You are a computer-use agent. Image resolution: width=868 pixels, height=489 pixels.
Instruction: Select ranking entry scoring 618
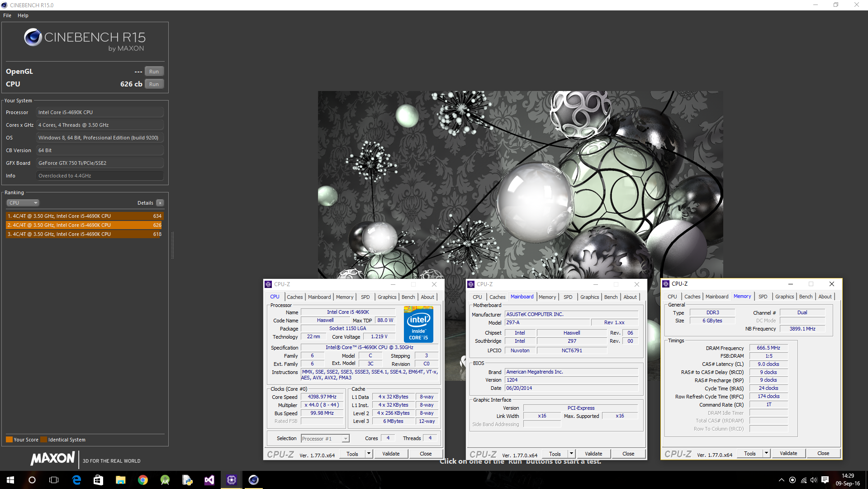85,234
